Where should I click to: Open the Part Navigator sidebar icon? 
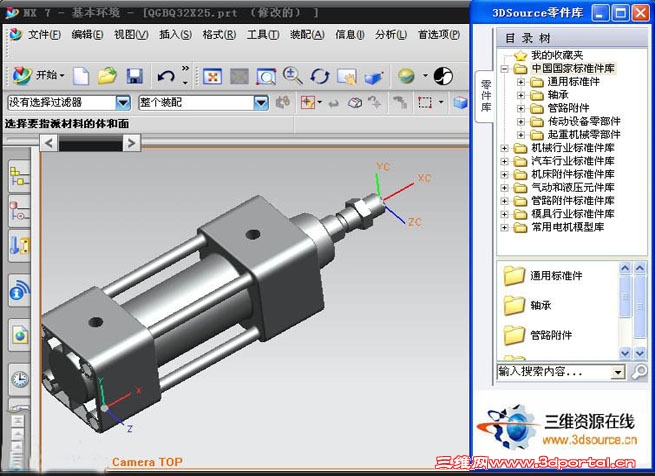point(19,246)
